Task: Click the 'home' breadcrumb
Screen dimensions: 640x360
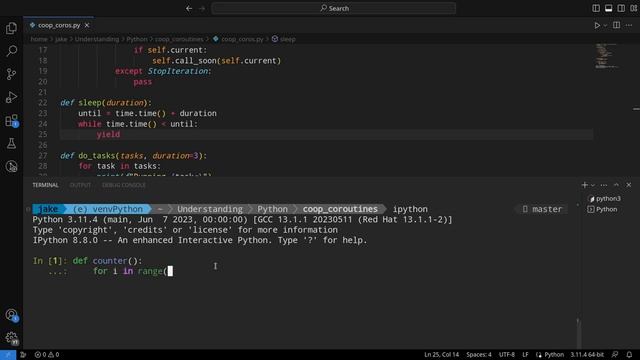Action: pos(39,39)
